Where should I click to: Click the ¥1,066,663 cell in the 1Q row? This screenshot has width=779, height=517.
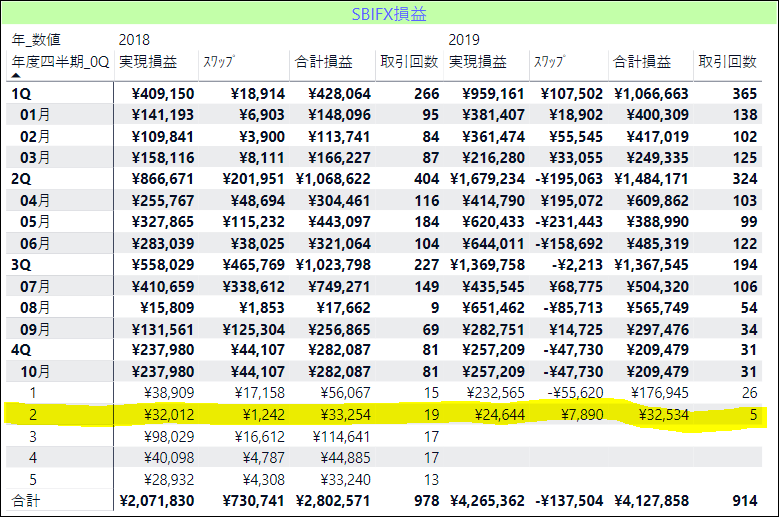[x=651, y=94]
